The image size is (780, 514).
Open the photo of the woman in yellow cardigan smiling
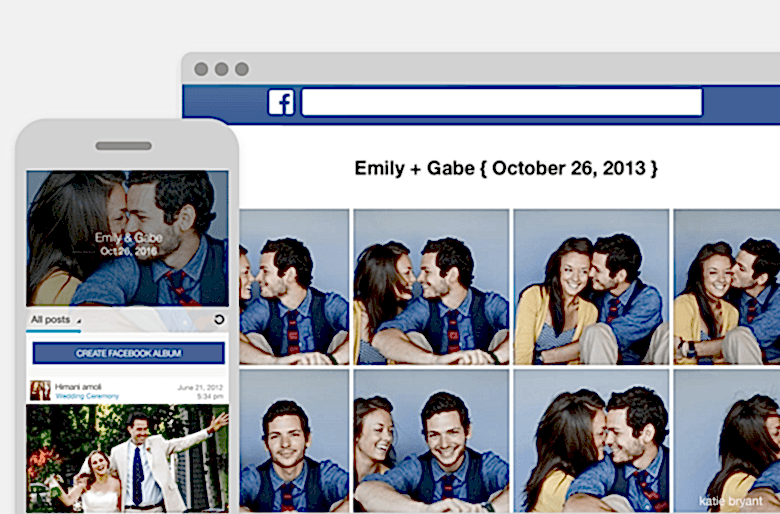[591, 287]
